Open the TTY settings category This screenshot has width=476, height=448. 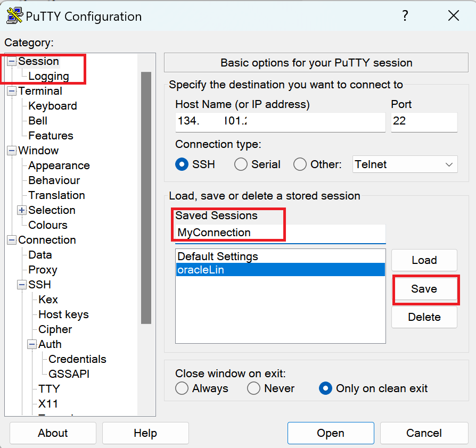point(49,389)
